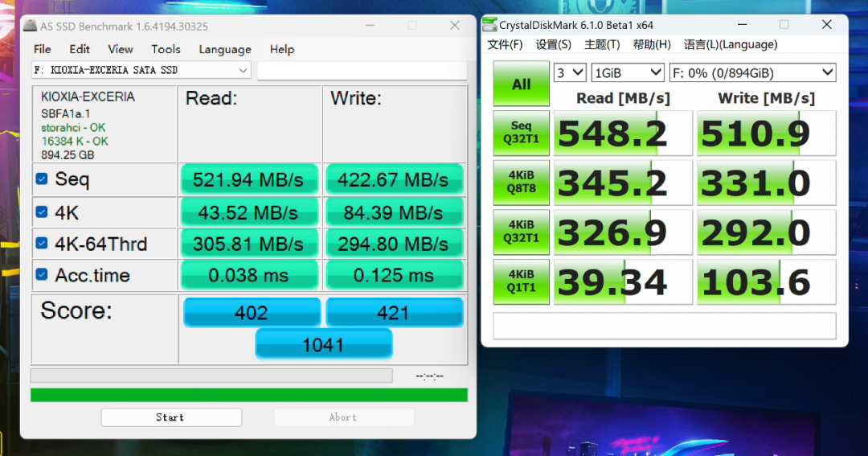Open the Tools menu in AS SSD Benchmark
The width and height of the screenshot is (868, 456).
[166, 49]
